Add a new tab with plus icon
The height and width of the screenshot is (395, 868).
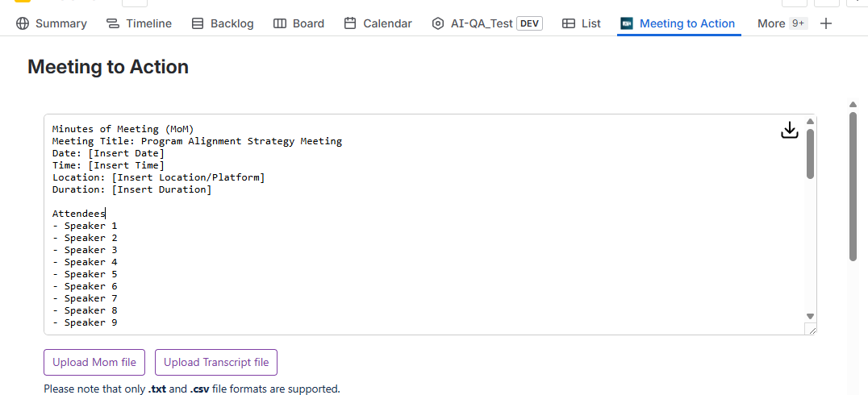point(825,23)
